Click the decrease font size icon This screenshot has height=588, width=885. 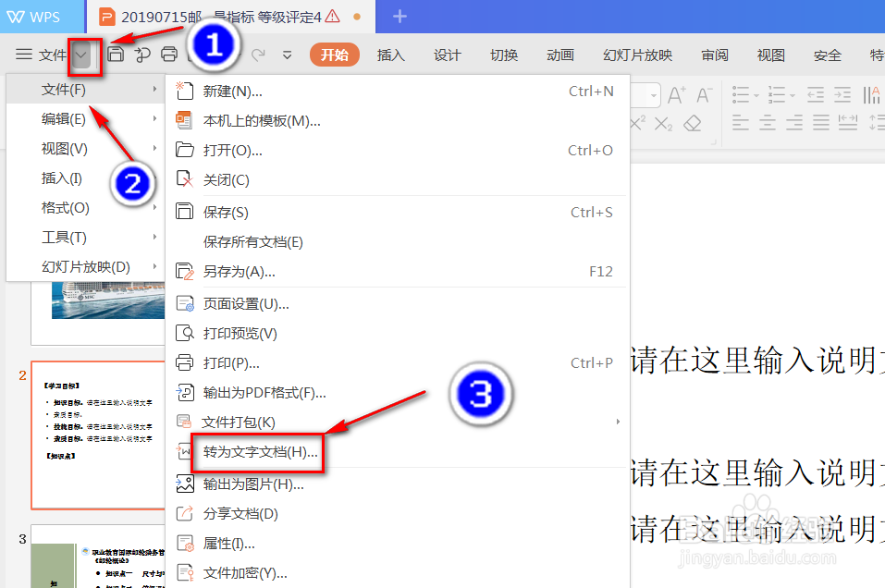(x=704, y=92)
